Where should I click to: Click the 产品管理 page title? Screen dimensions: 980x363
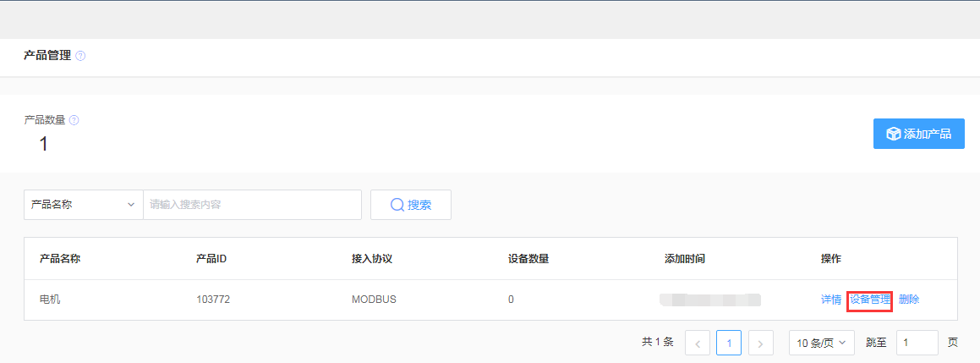click(47, 56)
